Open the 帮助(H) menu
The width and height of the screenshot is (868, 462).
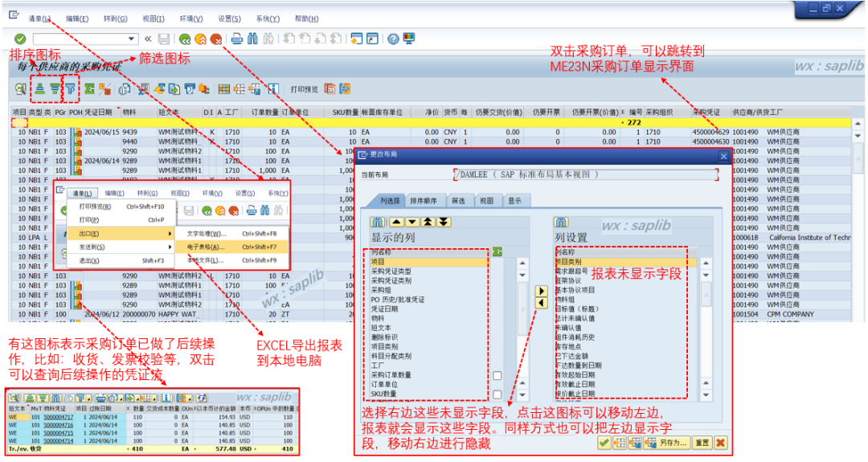click(306, 18)
